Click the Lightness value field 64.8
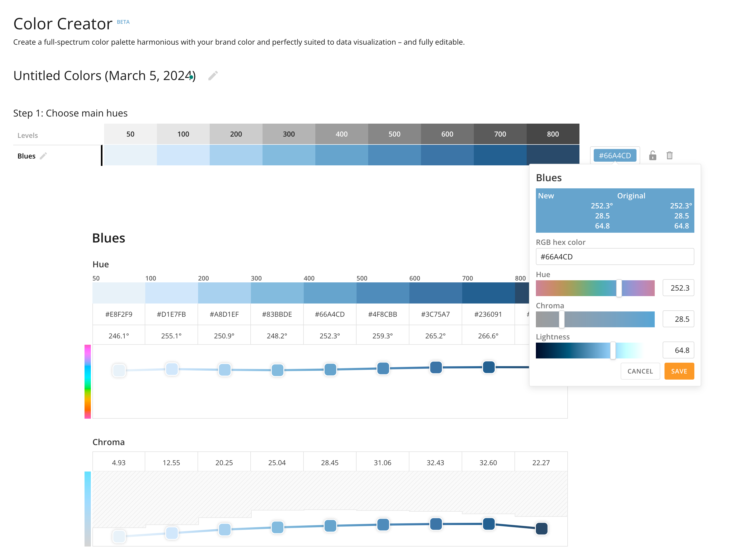The width and height of the screenshot is (730, 560). pos(678,350)
